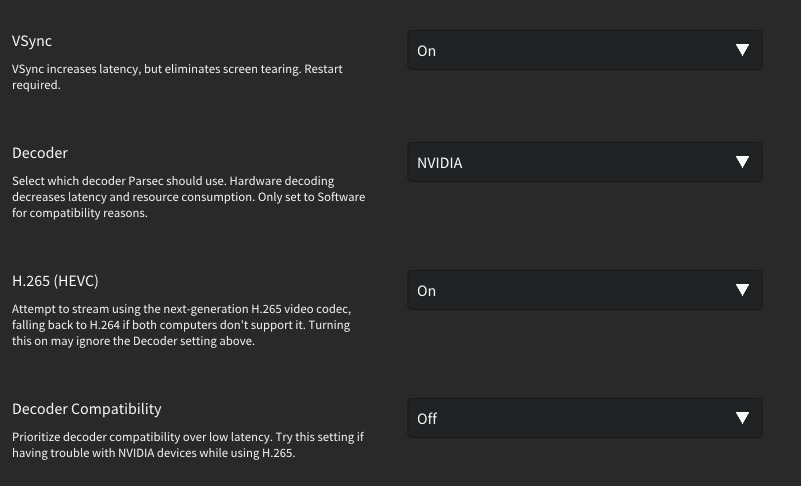Viewport: 801px width, 486px height.
Task: Select the VSync setting heading
Action: 32,41
